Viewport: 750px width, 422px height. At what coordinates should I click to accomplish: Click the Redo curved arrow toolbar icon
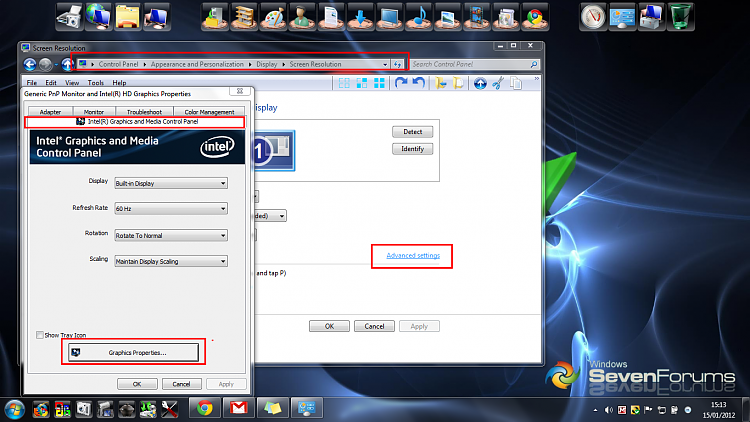tap(401, 83)
